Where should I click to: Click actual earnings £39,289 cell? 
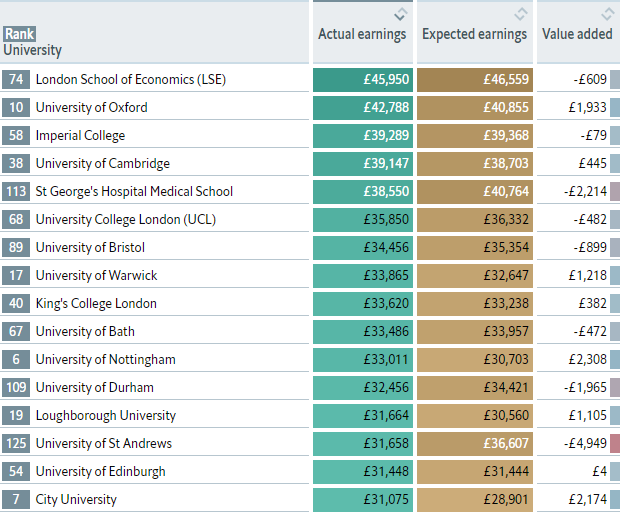point(363,136)
